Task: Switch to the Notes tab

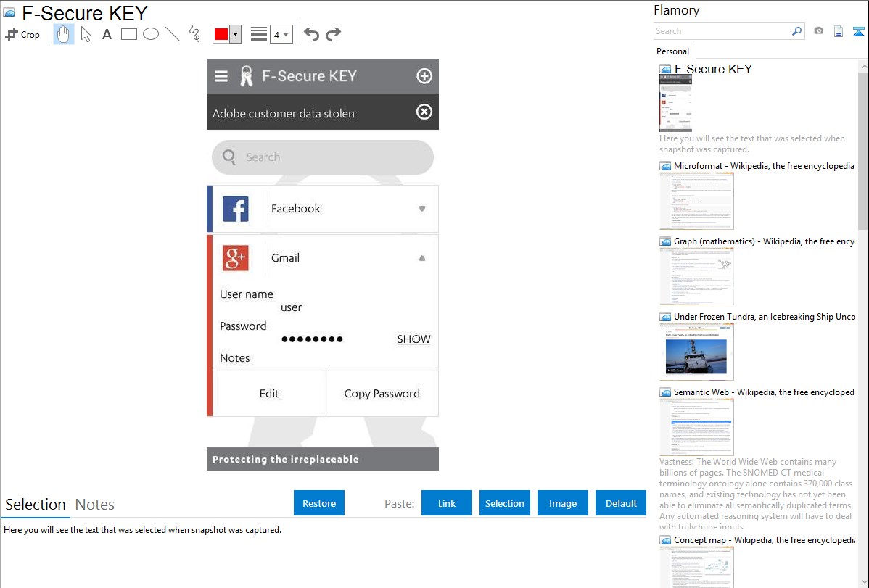Action: click(95, 505)
